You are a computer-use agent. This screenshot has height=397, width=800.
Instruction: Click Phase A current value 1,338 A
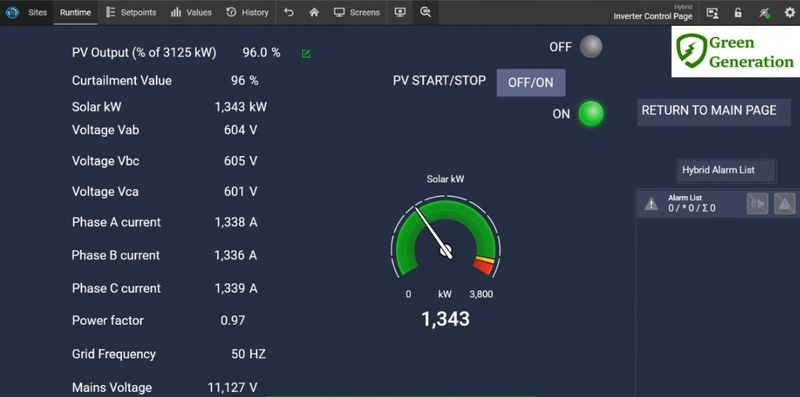tap(236, 222)
